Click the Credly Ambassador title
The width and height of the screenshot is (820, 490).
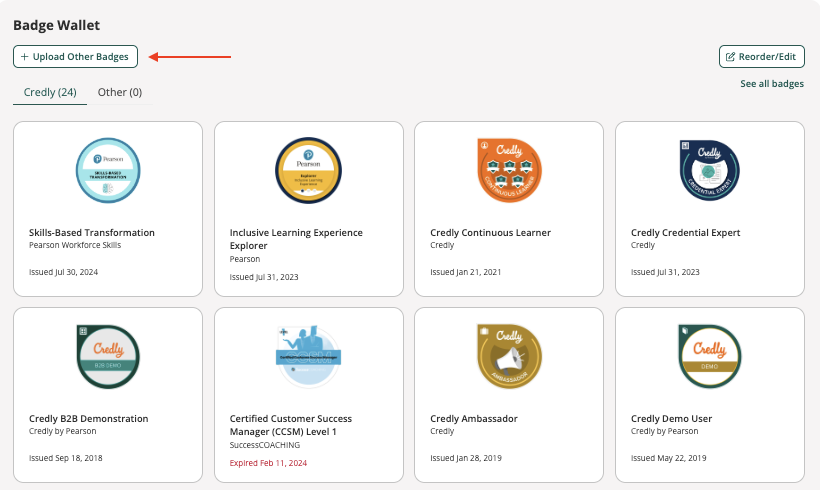pyautogui.click(x=474, y=419)
